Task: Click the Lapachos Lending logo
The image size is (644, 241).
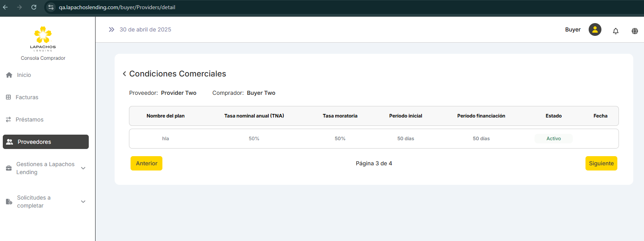Action: [43, 39]
